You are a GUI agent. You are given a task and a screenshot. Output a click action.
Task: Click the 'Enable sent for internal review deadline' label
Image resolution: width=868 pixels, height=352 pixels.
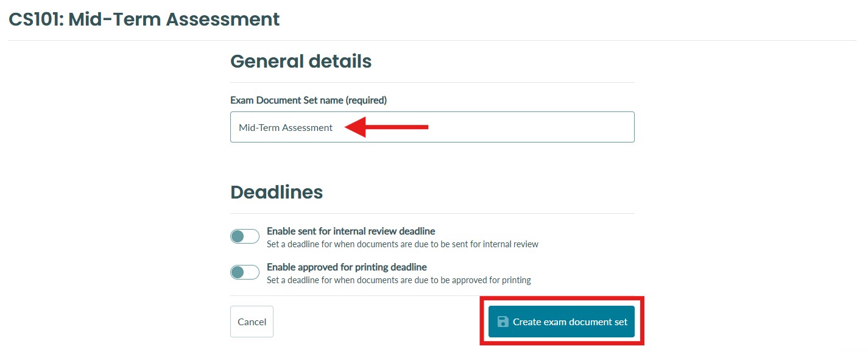pyautogui.click(x=351, y=231)
